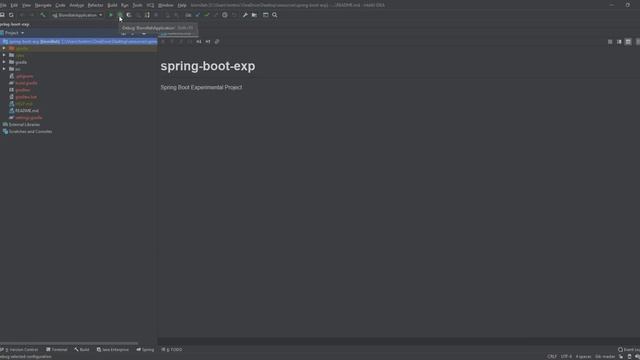Click the UTF-8 encoding in status bar

pos(566,357)
